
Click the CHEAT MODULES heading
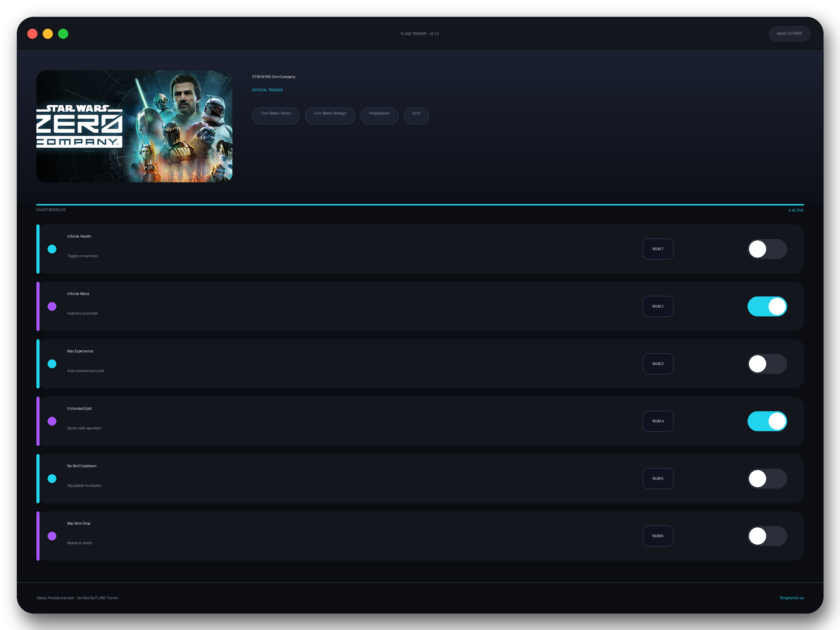(51, 210)
